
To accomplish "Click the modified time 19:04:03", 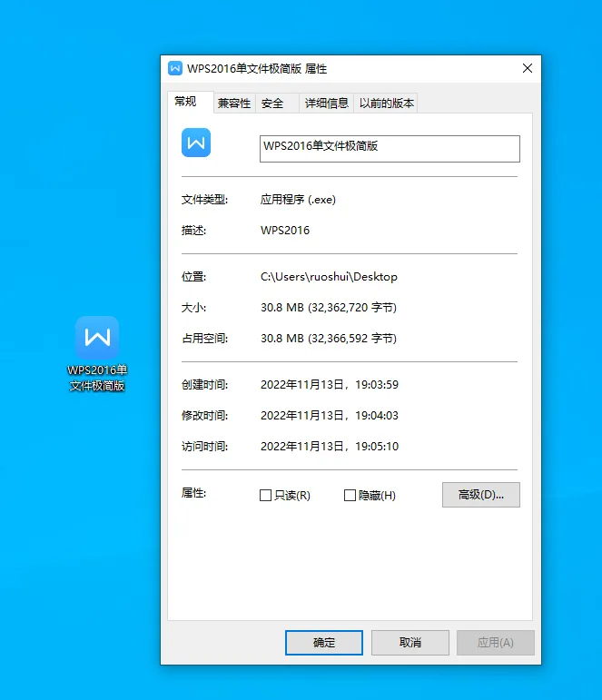I will (377, 416).
